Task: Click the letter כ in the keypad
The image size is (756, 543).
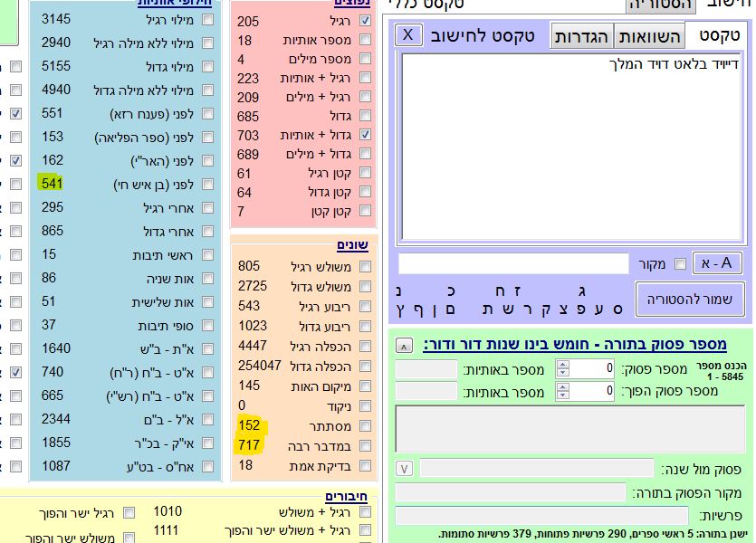Action: pos(450,291)
